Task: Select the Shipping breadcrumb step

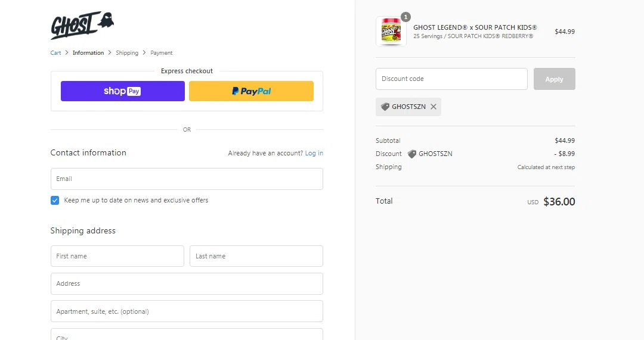Action: (127, 53)
